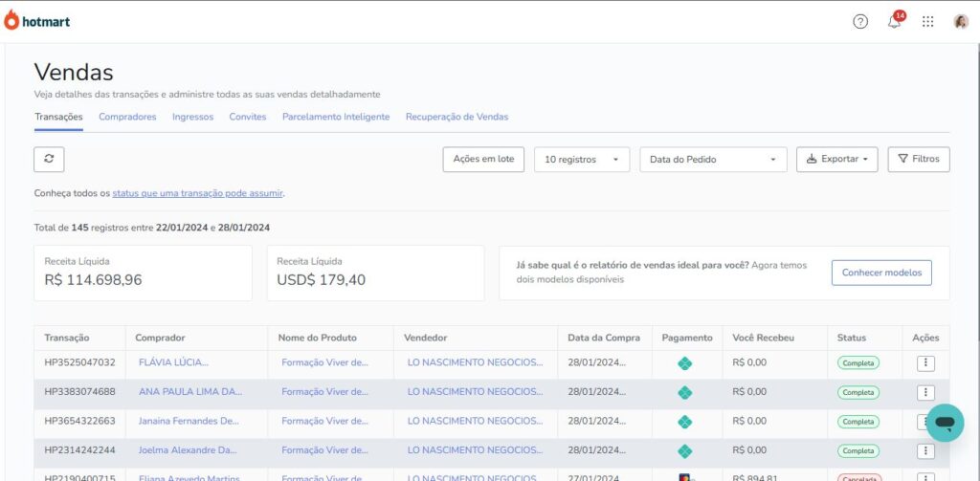Screen dimensions: 980x481
Task: Click payment icon for HP3383074688 row
Action: 685,393
